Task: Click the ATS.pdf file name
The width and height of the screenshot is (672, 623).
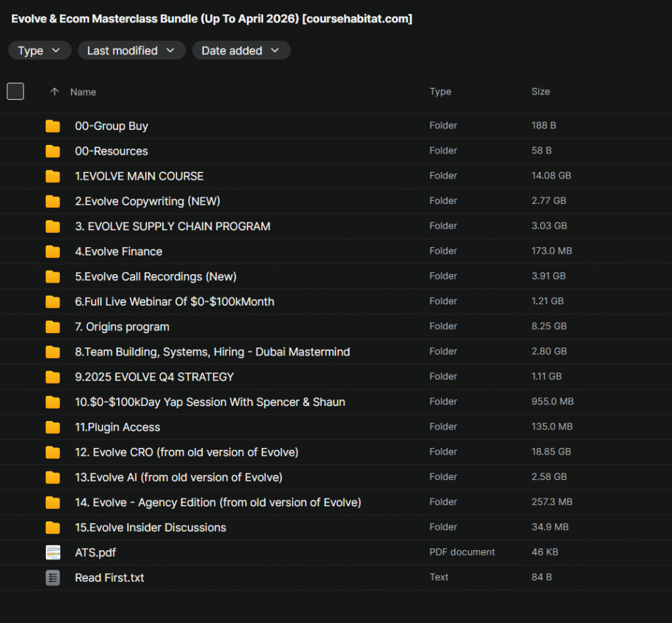Action: point(95,552)
